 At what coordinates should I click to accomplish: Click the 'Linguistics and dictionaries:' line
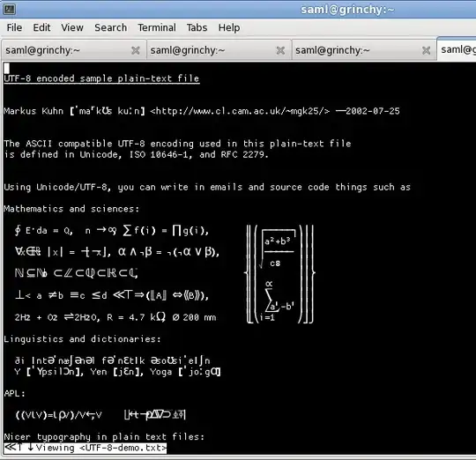(x=82, y=339)
